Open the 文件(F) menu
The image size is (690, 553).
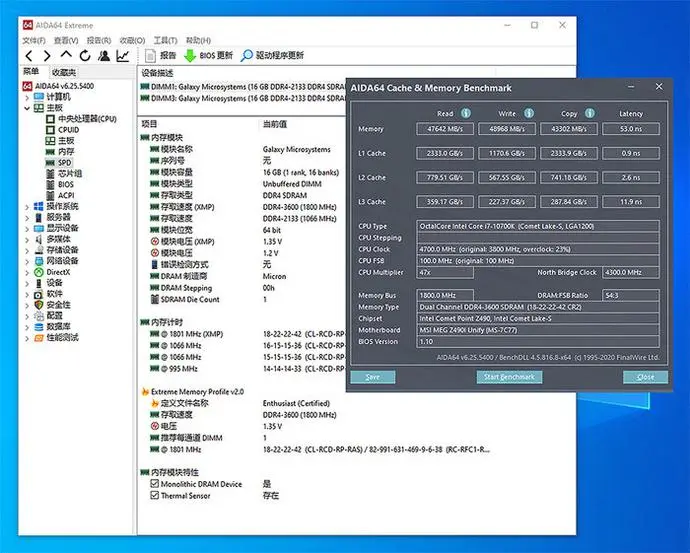34,40
